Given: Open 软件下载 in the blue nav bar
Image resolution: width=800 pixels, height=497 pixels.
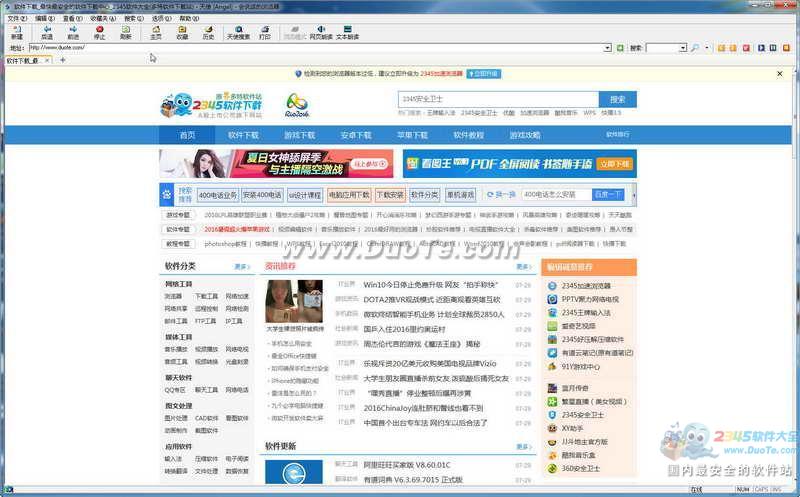Looking at the screenshot, I should 243,135.
